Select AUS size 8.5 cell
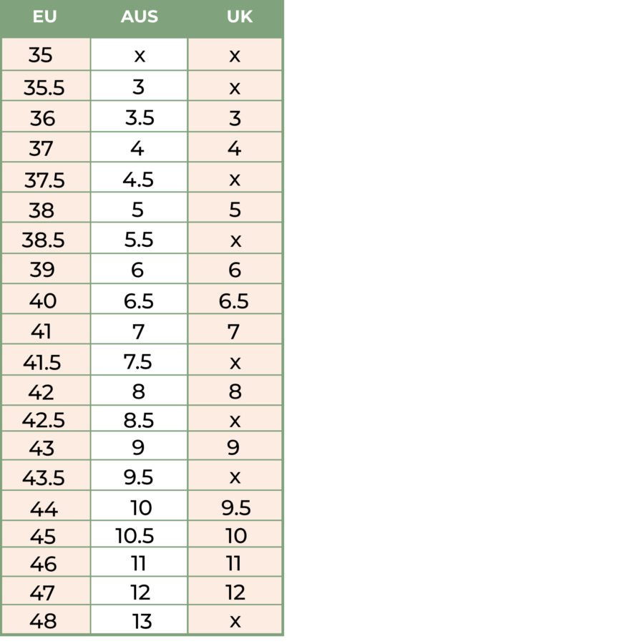Screen dimensions: 644x644 coord(138,420)
